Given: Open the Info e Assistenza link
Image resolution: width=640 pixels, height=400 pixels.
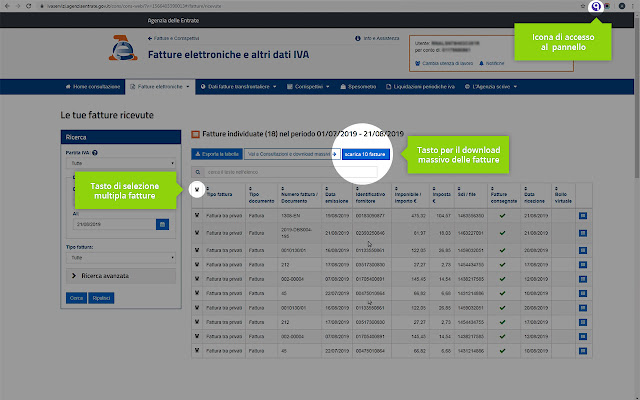Looking at the screenshot, I should (377, 38).
